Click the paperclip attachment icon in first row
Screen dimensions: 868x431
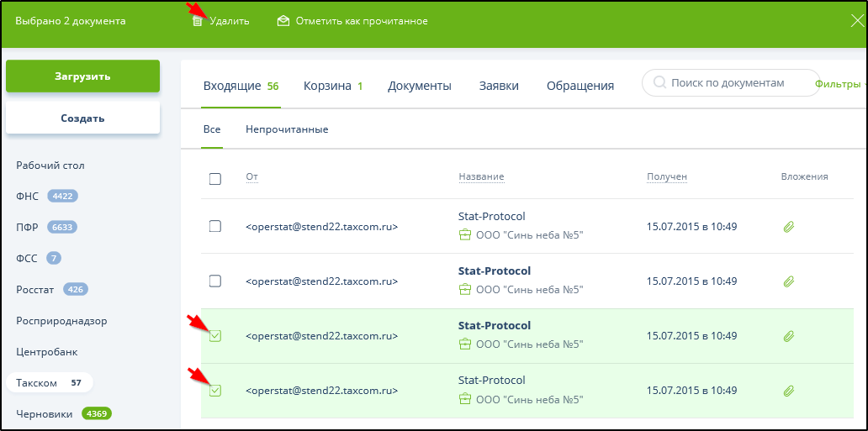point(789,227)
